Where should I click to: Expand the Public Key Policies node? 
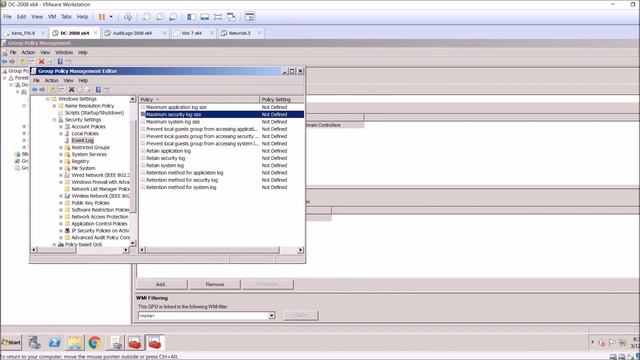pyautogui.click(x=61, y=203)
